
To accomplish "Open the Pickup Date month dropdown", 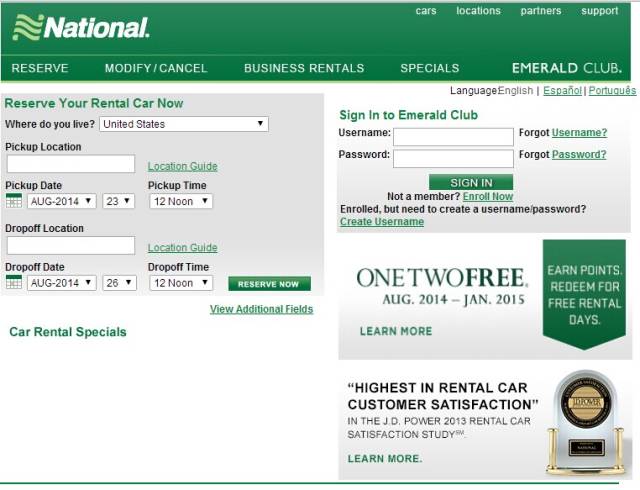I will click(x=62, y=201).
